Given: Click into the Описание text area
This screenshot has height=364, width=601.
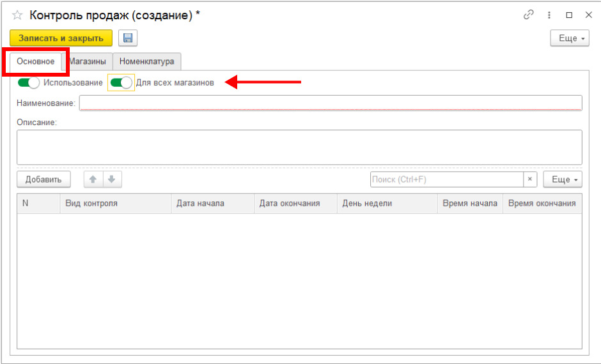Looking at the screenshot, I should tap(299, 148).
